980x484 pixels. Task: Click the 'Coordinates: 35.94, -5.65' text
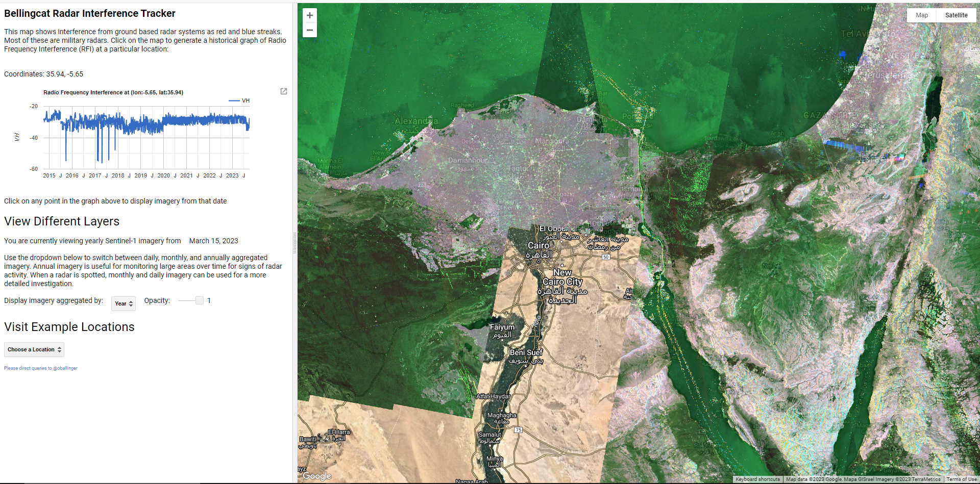[x=43, y=74]
